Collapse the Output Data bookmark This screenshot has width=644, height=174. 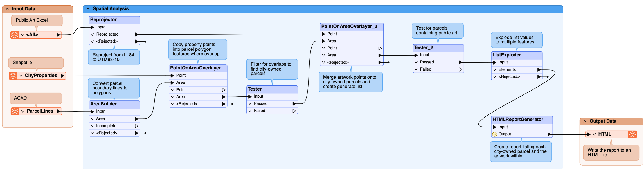pyautogui.click(x=585, y=121)
